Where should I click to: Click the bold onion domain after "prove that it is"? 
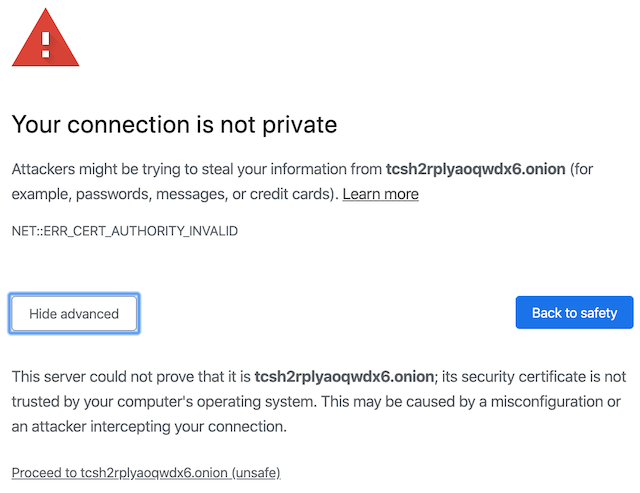345,376
